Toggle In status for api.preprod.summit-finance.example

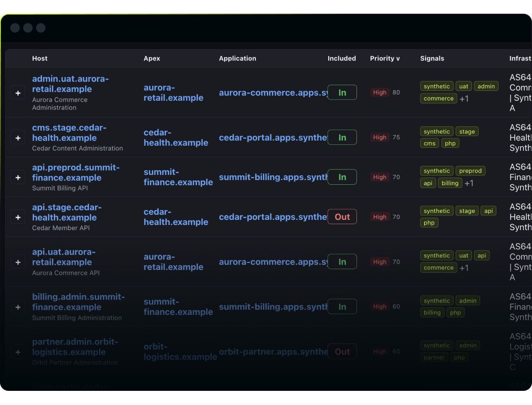[x=342, y=177]
